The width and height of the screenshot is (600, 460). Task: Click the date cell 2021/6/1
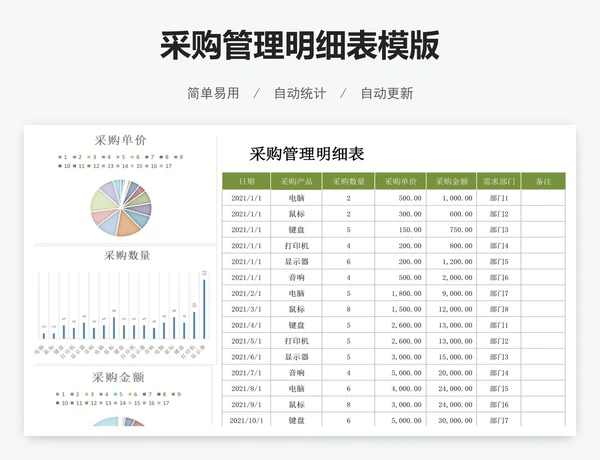click(246, 357)
